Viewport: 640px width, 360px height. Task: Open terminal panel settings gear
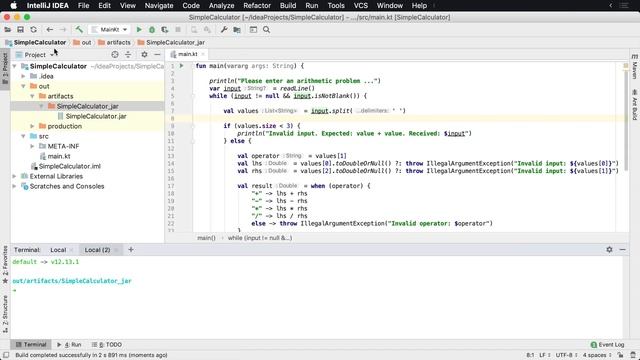click(x=609, y=249)
